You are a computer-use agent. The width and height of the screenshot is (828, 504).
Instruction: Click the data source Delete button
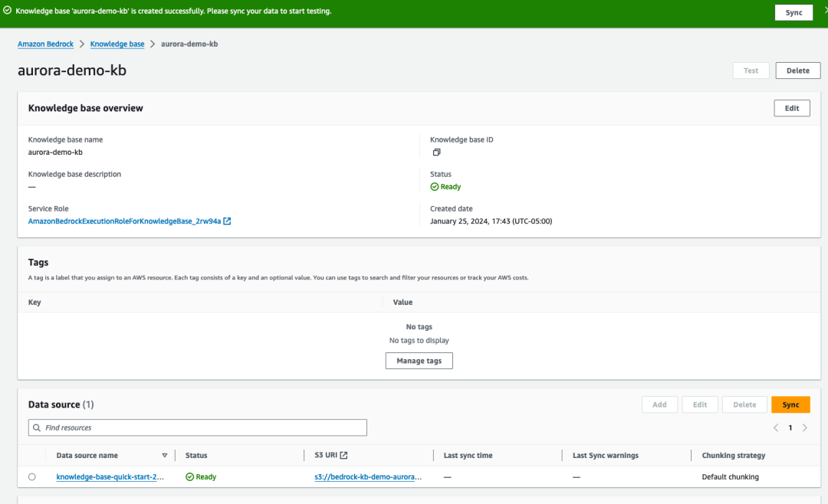coord(744,404)
